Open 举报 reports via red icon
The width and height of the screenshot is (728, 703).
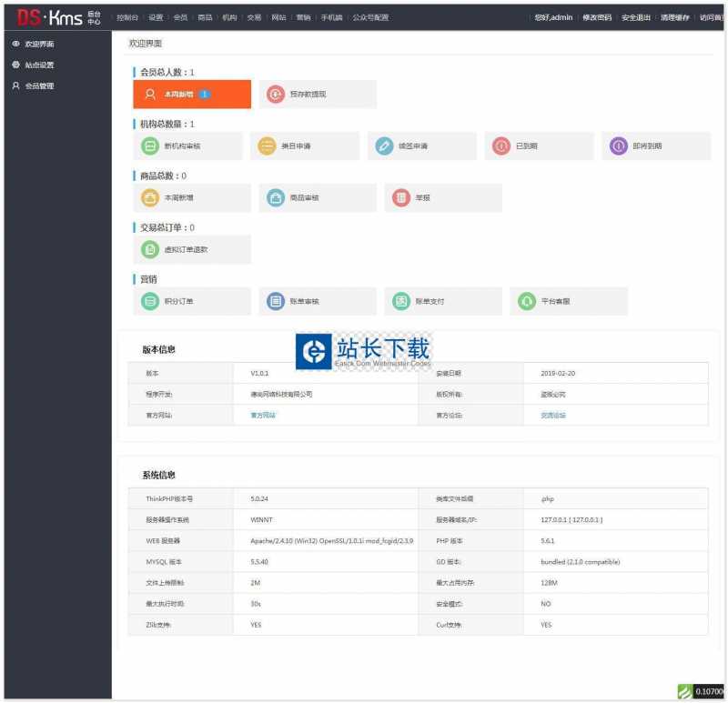(x=401, y=197)
